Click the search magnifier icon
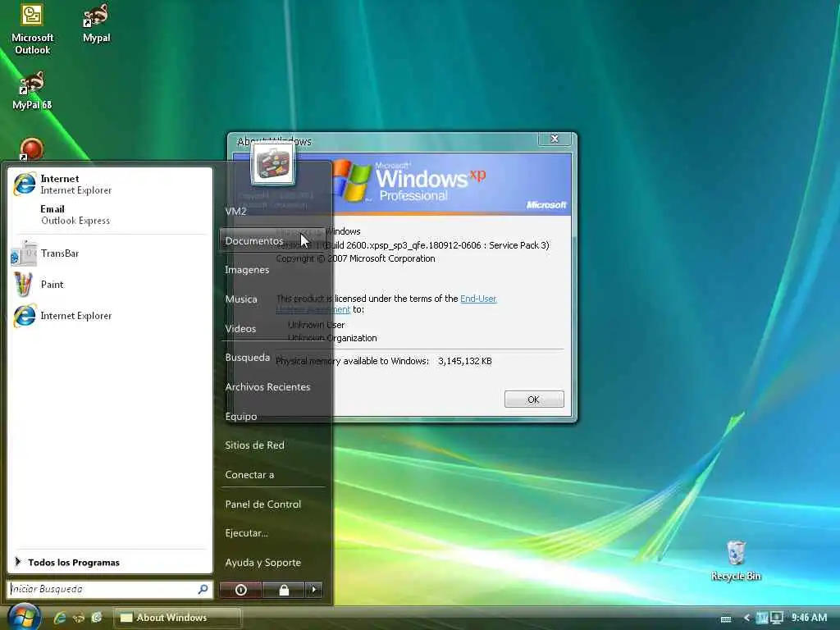The height and width of the screenshot is (630, 840). click(x=203, y=589)
